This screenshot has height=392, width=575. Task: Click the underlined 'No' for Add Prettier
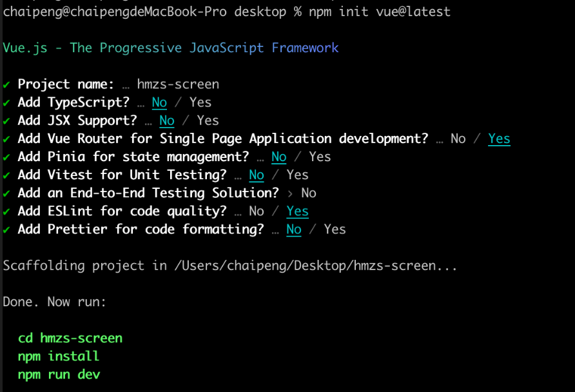pyautogui.click(x=294, y=229)
